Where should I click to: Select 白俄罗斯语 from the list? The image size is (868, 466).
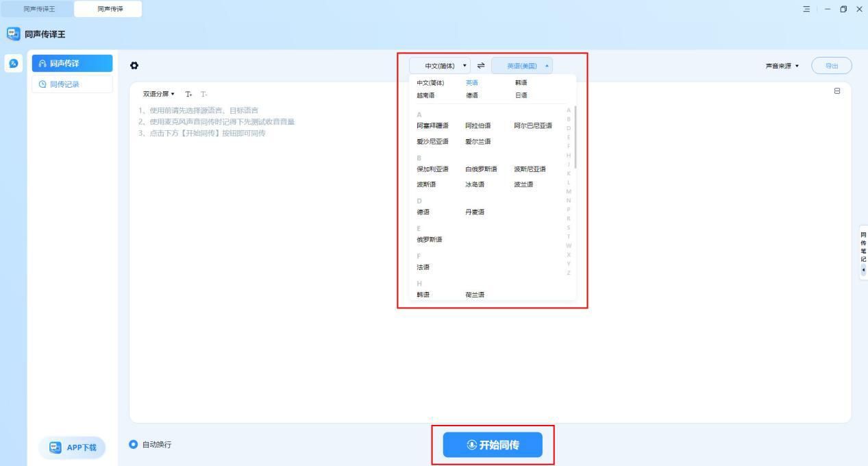coord(481,169)
